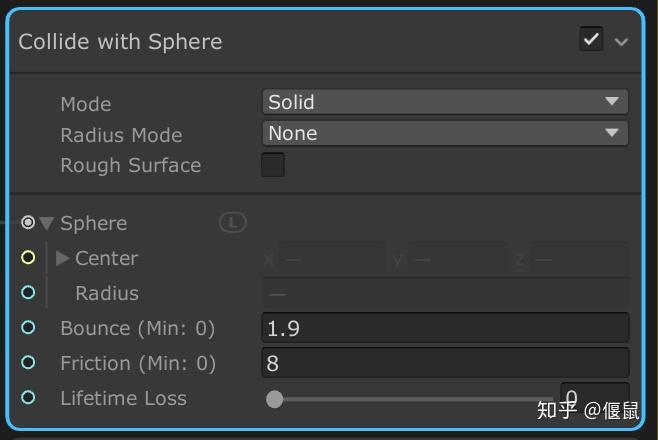Click the Bounce value field
Image resolution: width=658 pixels, height=440 pixels.
[445, 328]
